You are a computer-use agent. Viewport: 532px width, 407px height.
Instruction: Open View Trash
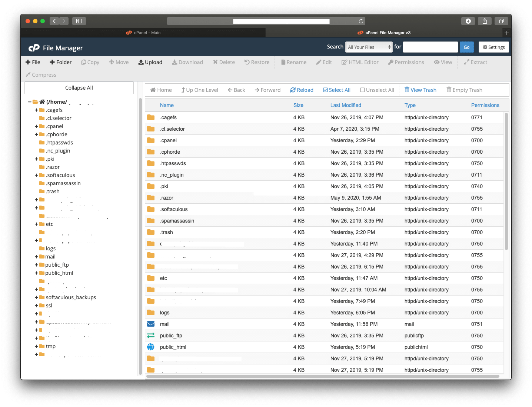point(420,90)
